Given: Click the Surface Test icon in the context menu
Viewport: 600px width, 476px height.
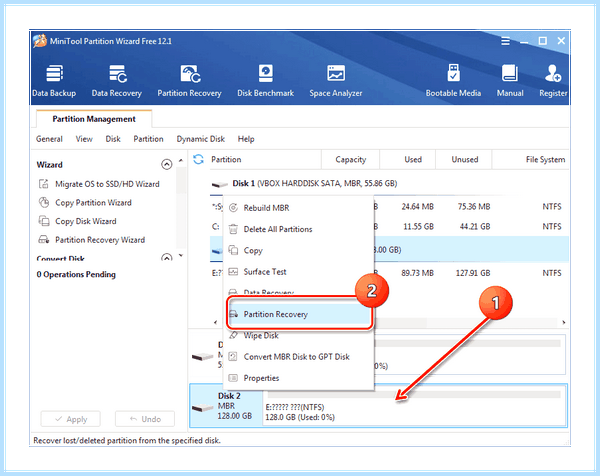Looking at the screenshot, I should [233, 272].
